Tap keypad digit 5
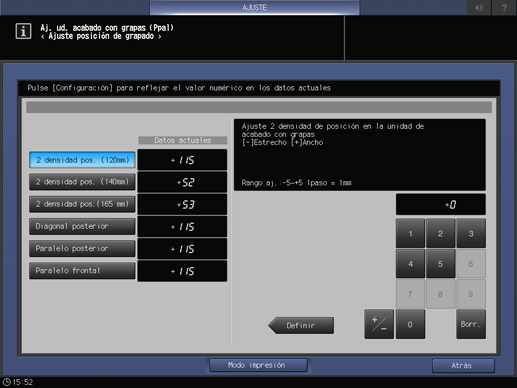 click(440, 264)
